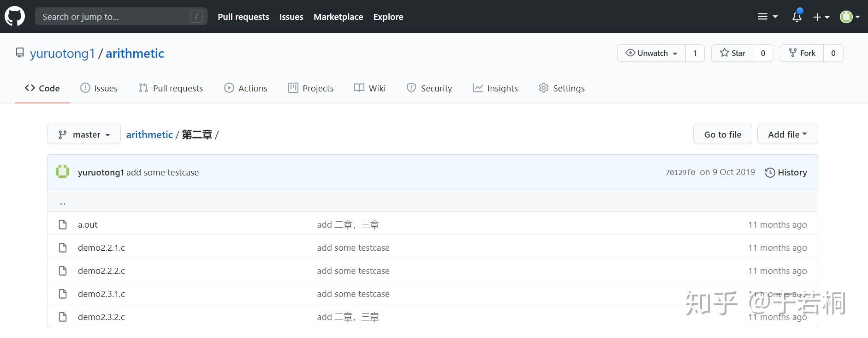
Task: Focus the Search or jump to field
Action: [121, 17]
